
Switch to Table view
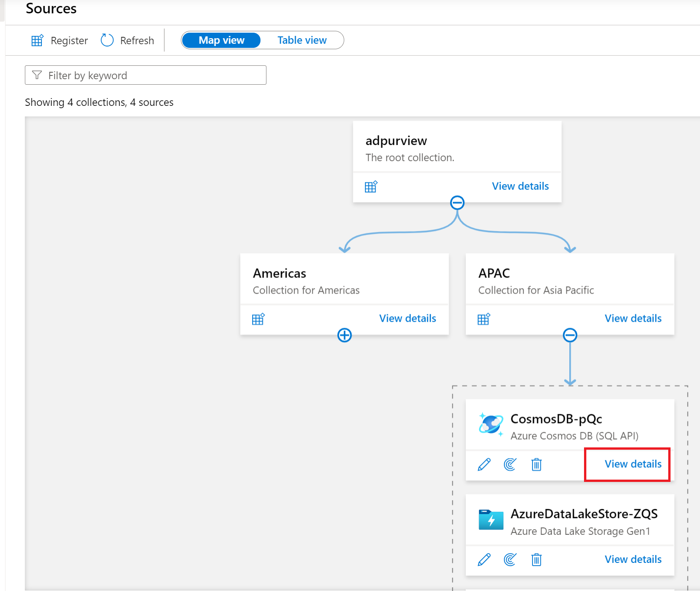click(x=302, y=41)
